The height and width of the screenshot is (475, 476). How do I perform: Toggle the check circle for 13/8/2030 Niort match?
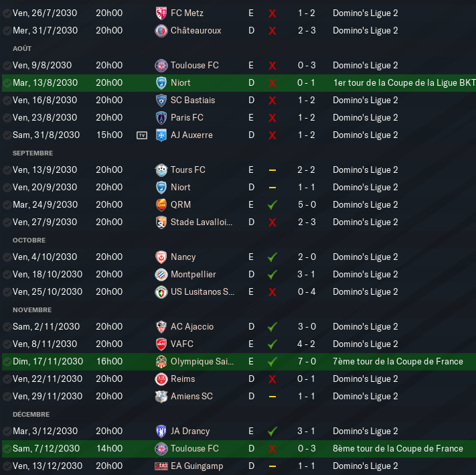[x=7, y=83]
